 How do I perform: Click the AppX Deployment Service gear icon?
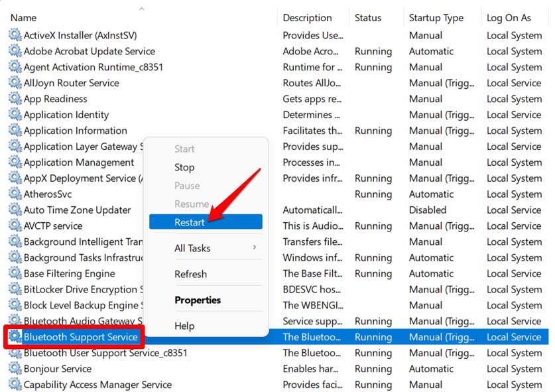pos(15,178)
